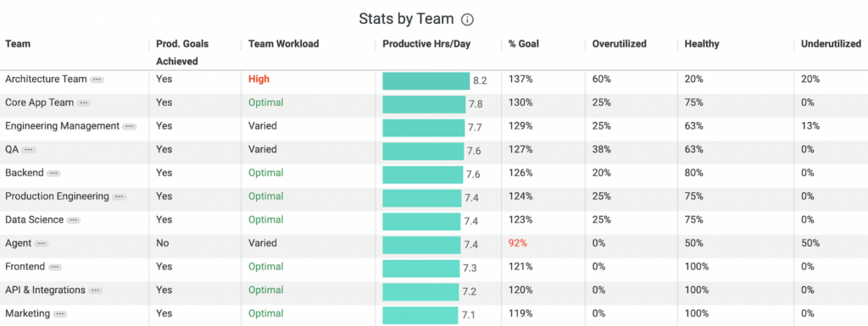Sort by the Productive Hrs/Day column header

point(426,44)
